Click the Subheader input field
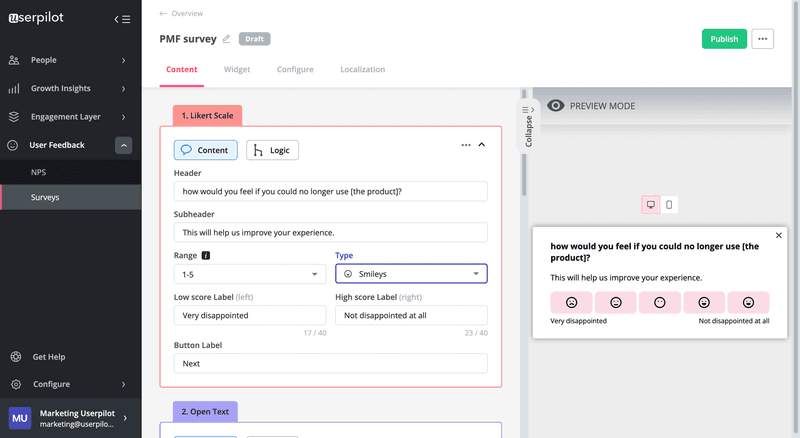 point(331,232)
